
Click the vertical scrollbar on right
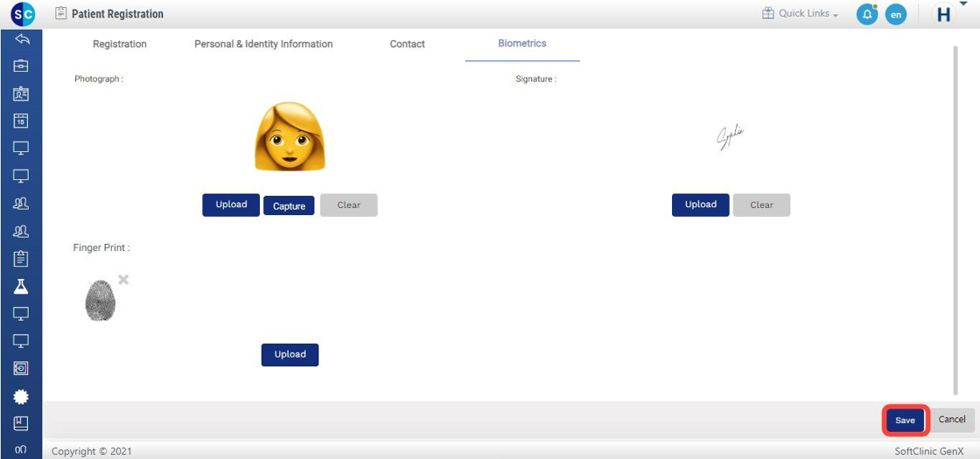pyautogui.click(x=955, y=219)
